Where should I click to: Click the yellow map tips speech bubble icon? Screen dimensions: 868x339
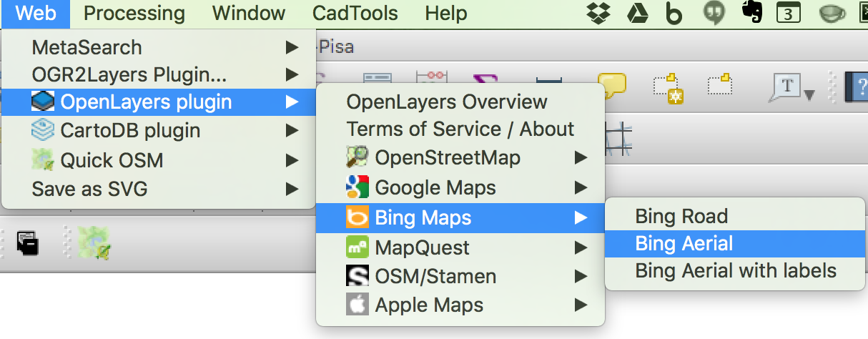611,85
